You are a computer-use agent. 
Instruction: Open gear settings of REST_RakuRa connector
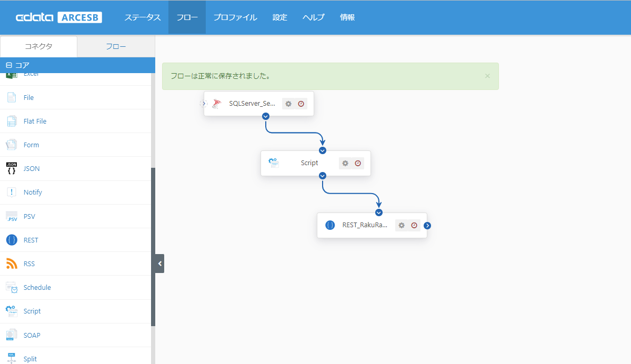click(402, 225)
